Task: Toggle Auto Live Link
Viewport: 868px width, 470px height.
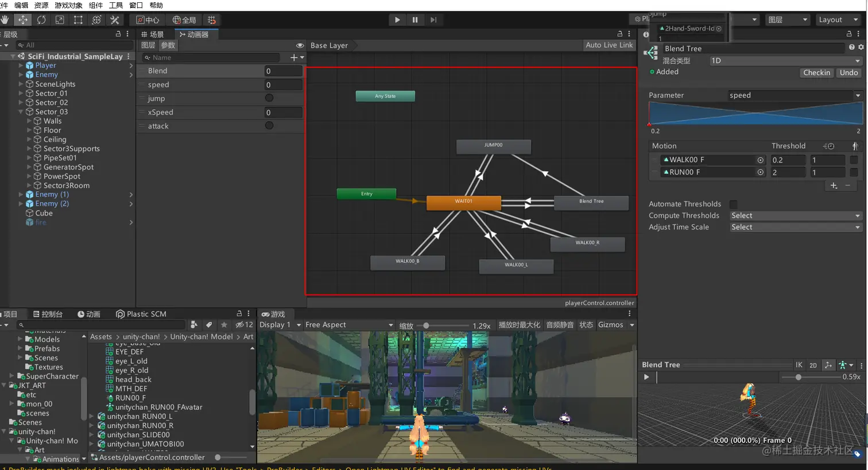Action: [609, 45]
